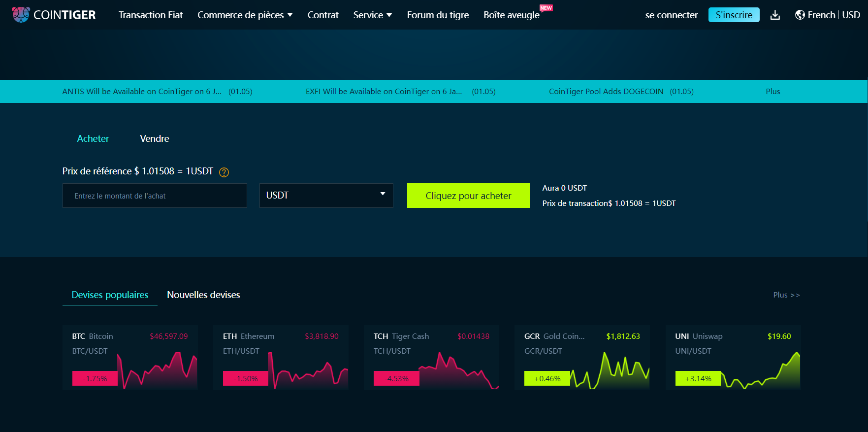Select the Acheter tab
The image size is (868, 432).
(x=93, y=139)
